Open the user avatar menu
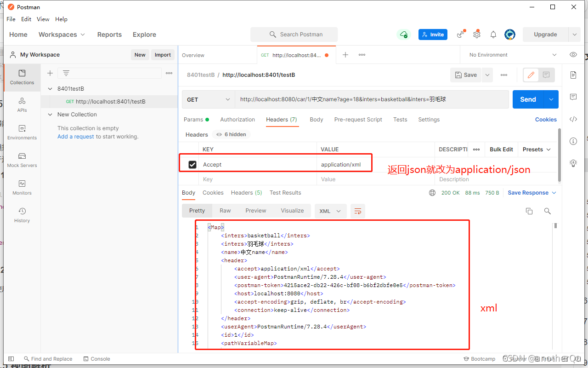This screenshot has height=368, width=588. [x=510, y=34]
